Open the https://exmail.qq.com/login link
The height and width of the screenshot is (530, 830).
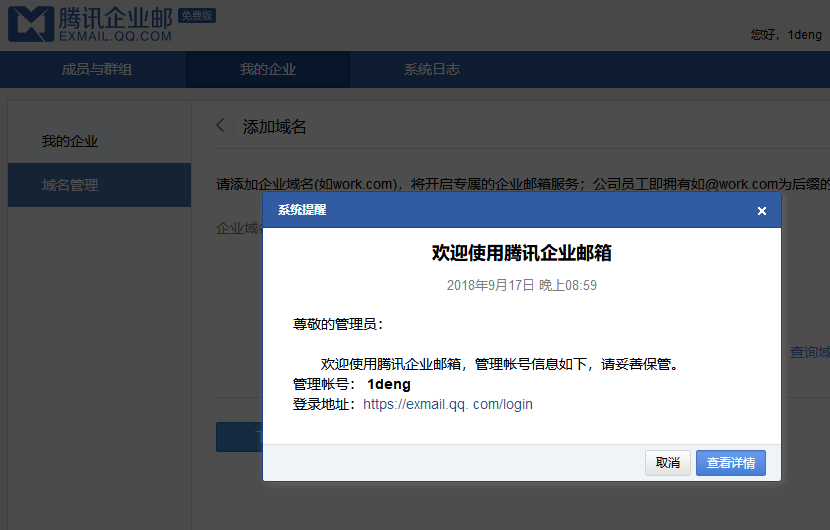point(448,404)
